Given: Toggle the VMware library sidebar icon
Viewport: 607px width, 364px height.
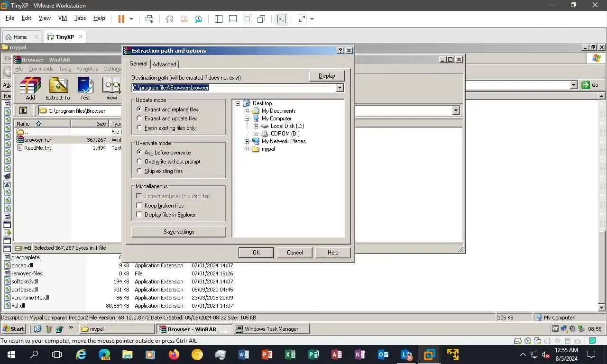Looking at the screenshot, I should [219, 19].
